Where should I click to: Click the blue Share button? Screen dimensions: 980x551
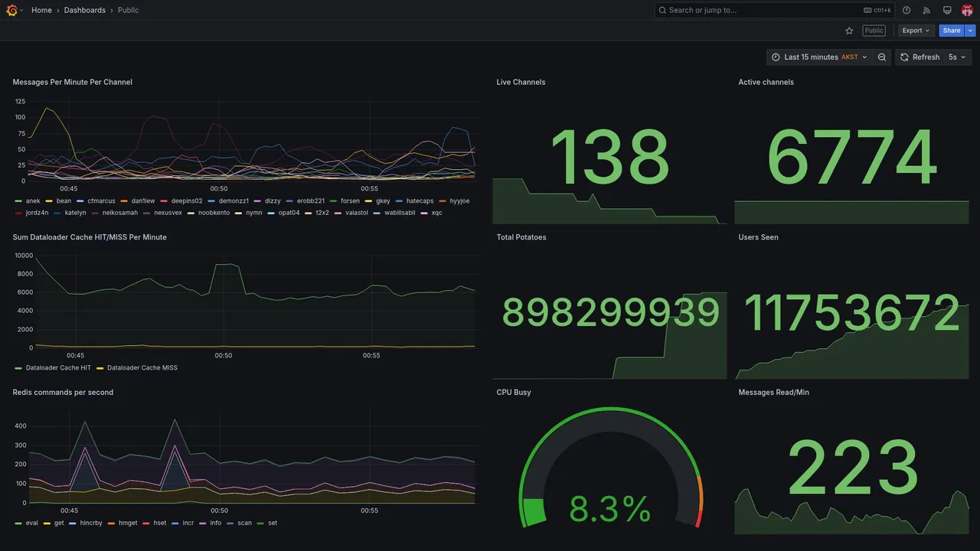952,31
